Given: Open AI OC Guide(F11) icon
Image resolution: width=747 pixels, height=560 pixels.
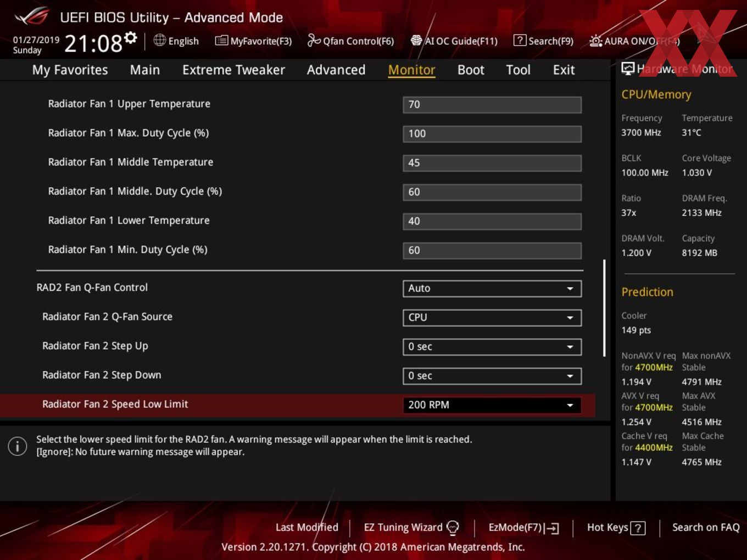Looking at the screenshot, I should pos(416,41).
